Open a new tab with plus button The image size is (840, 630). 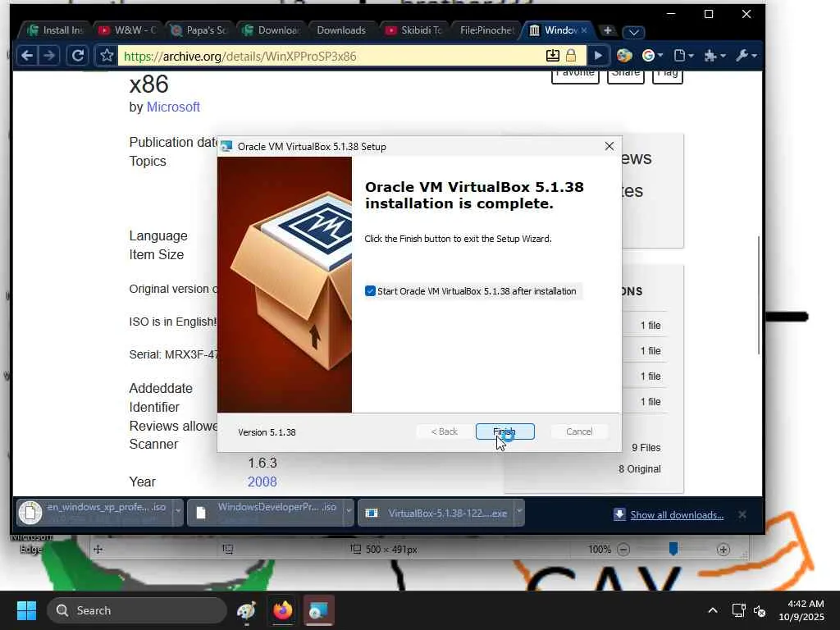[608, 30]
